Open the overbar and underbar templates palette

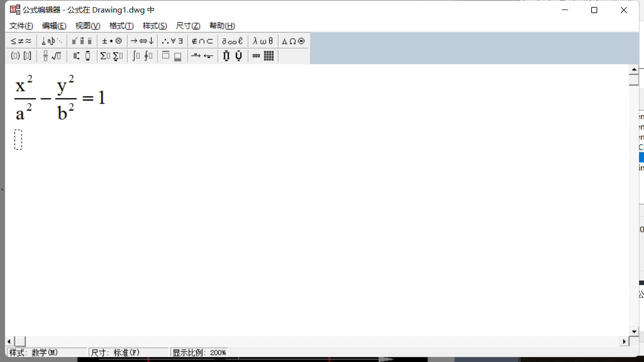pyautogui.click(x=173, y=56)
